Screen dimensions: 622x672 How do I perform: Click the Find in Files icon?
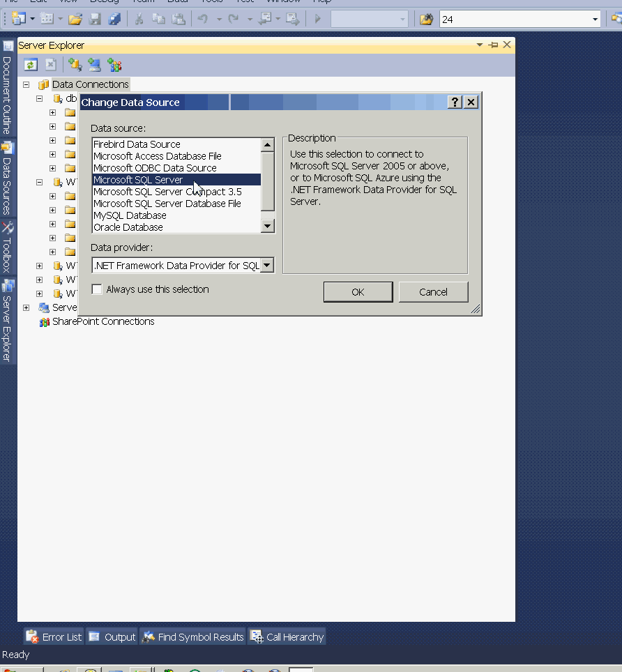point(426,20)
